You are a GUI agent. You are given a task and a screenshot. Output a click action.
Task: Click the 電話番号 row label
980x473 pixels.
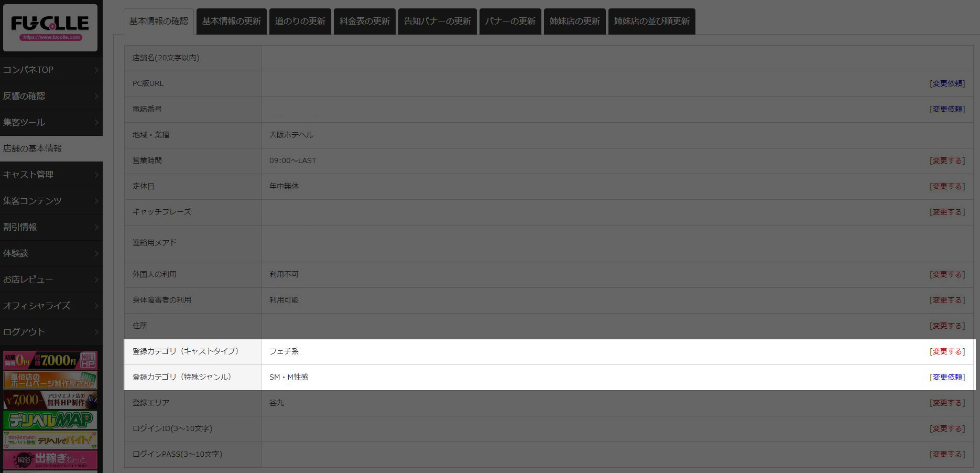point(147,109)
